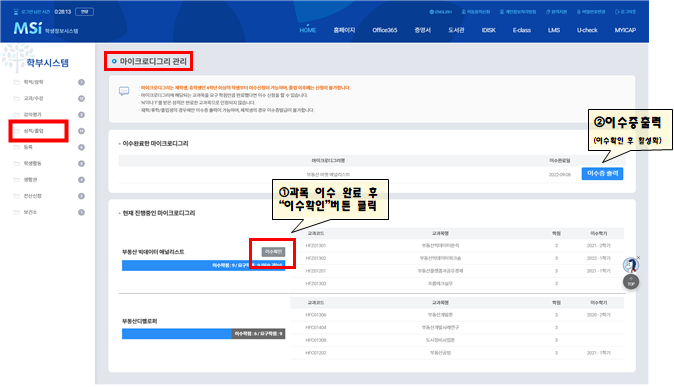Click the 현재 진행중인 마이크로디그리 heading
This screenshot has height=387, width=674.
point(159,213)
